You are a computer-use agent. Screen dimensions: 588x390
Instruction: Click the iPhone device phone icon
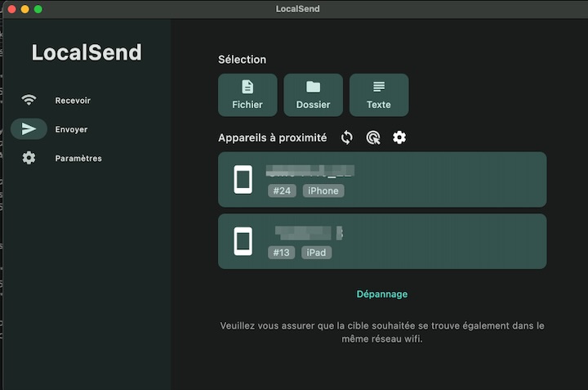[243, 179]
